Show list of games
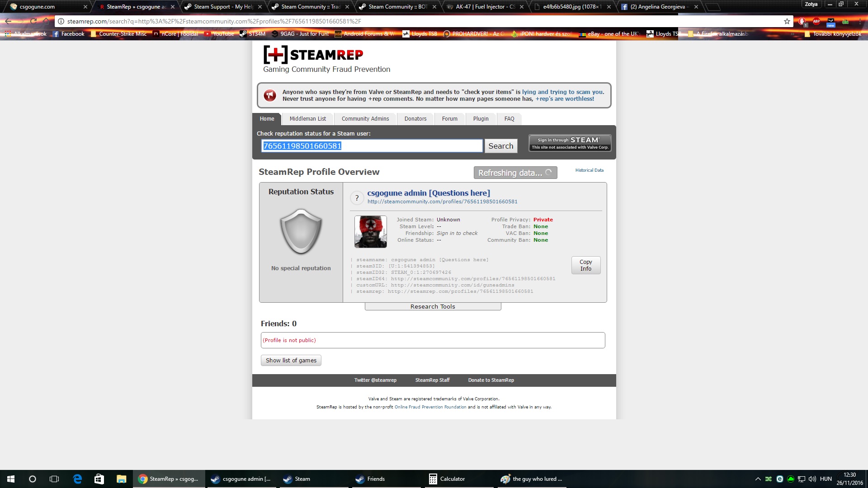The width and height of the screenshot is (868, 488). click(x=291, y=360)
